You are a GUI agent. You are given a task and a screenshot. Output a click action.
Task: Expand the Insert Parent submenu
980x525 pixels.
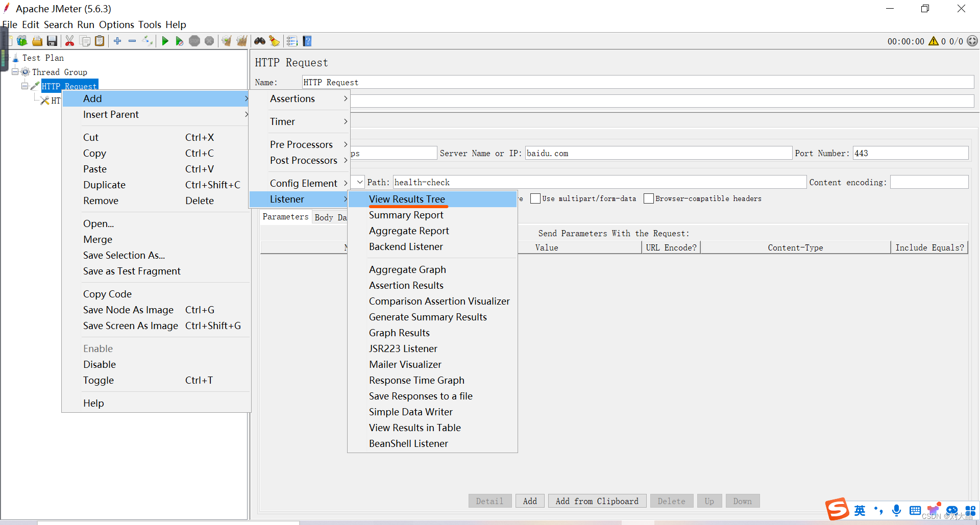click(156, 114)
